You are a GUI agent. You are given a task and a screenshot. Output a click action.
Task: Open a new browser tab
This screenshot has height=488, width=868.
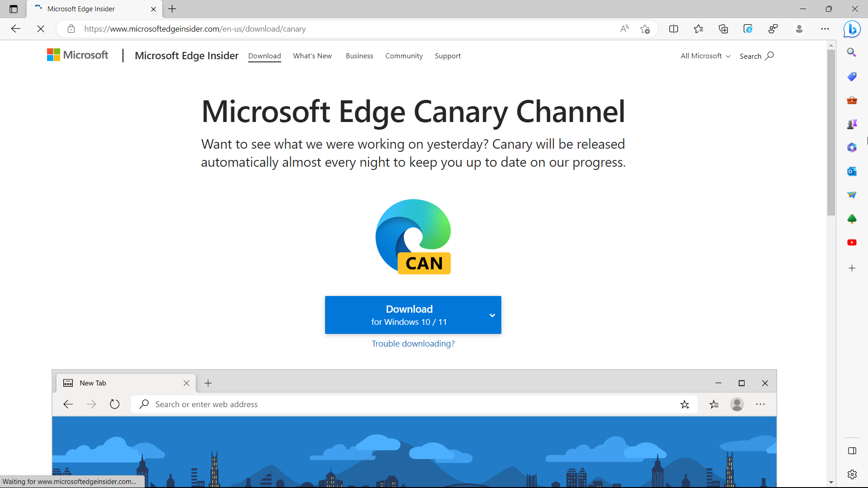click(172, 9)
